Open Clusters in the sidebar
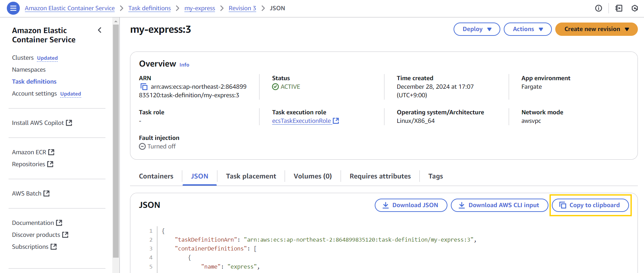 (x=23, y=58)
